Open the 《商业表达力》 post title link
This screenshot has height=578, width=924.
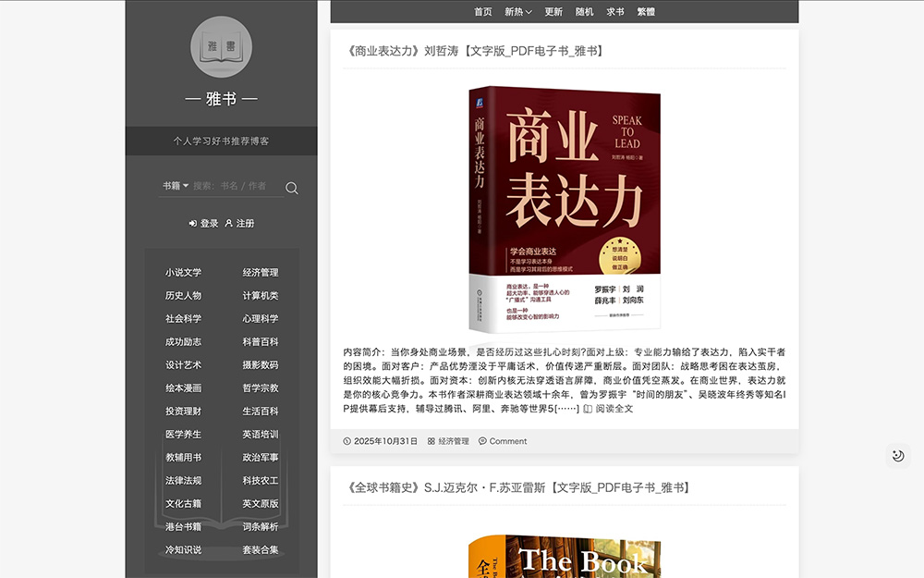pos(472,50)
